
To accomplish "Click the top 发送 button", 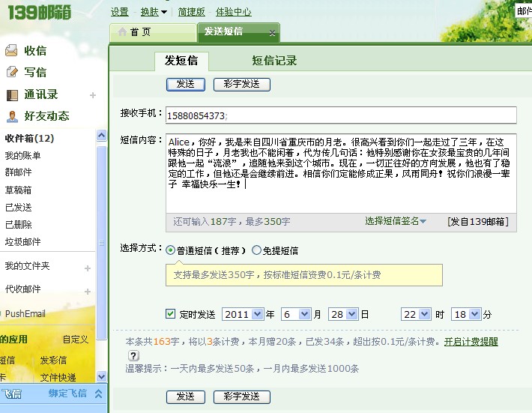I will 185,84.
